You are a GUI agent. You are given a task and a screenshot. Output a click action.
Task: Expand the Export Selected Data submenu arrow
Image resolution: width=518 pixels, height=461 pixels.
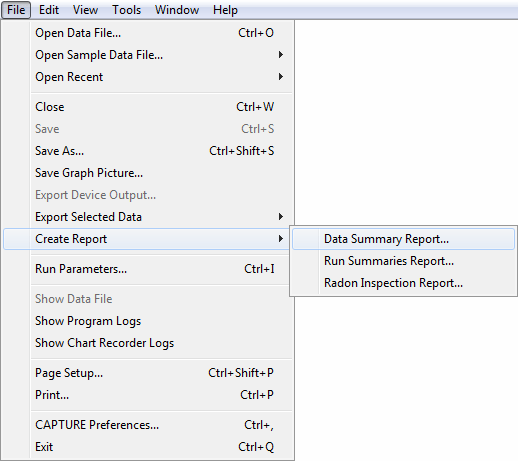tap(281, 217)
